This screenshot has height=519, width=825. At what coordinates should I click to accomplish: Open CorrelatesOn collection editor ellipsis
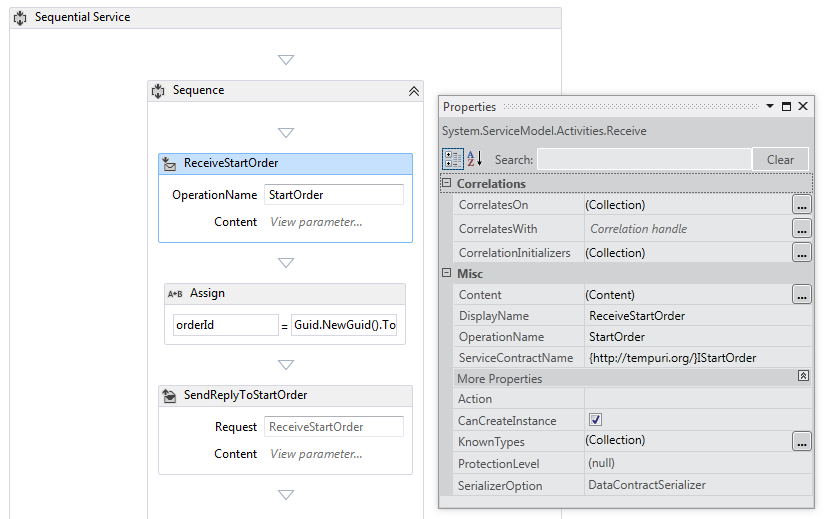(801, 205)
